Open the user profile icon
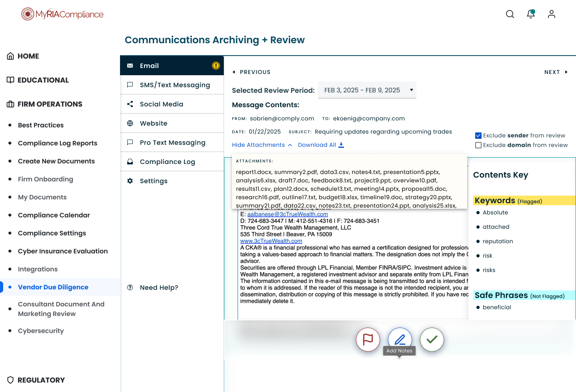Viewport: 576px width, 392px height. pyautogui.click(x=552, y=14)
